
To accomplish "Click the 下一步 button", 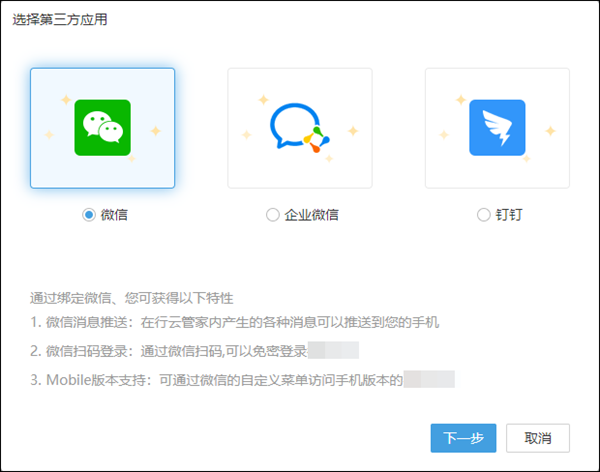I will [x=463, y=438].
